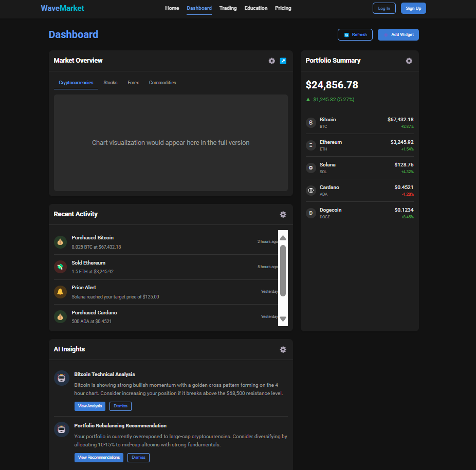
Task: Click portfolio total $24,856.78
Action: (x=332, y=85)
